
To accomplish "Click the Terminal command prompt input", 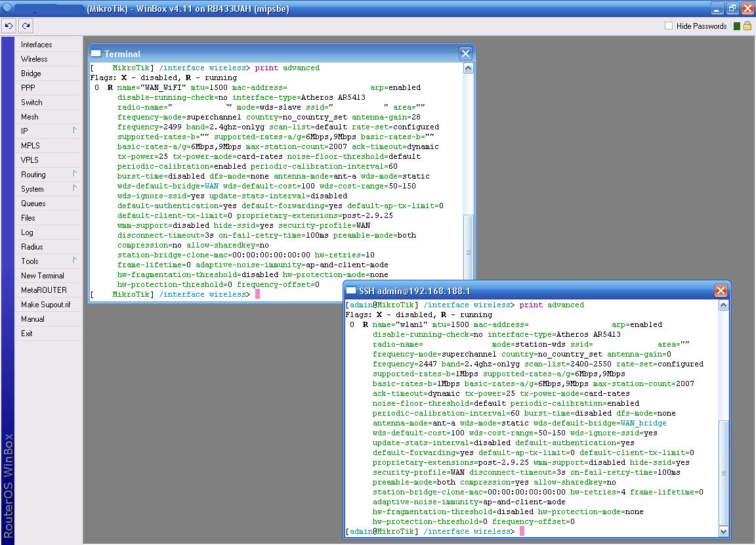I will (257, 294).
